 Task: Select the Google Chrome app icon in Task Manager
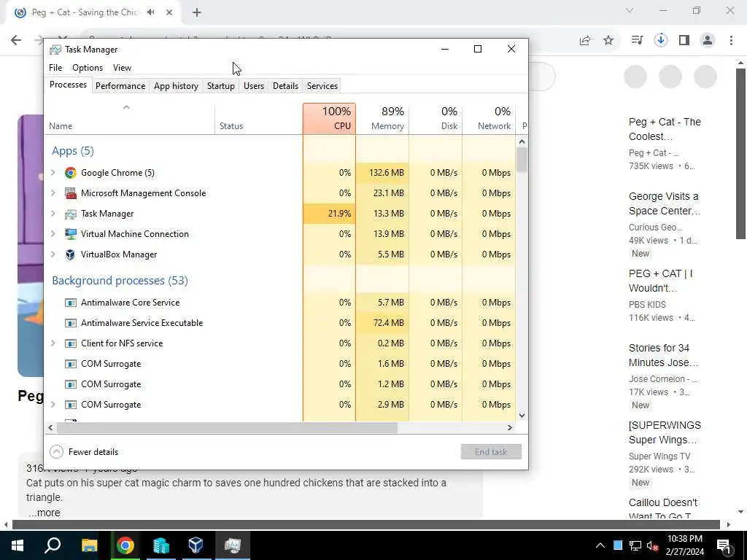[71, 173]
